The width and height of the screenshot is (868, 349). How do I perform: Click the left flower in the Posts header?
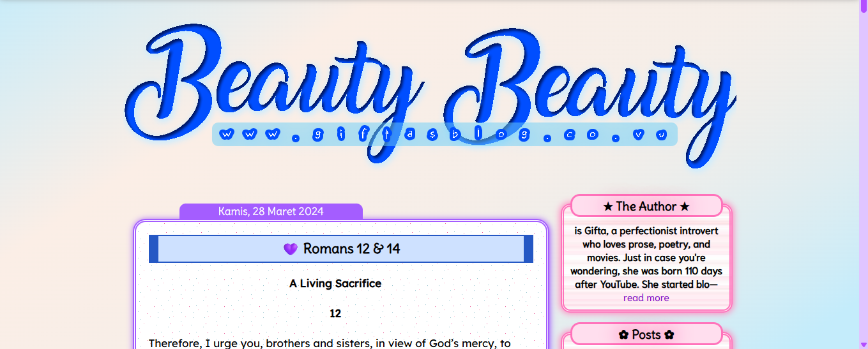(623, 334)
